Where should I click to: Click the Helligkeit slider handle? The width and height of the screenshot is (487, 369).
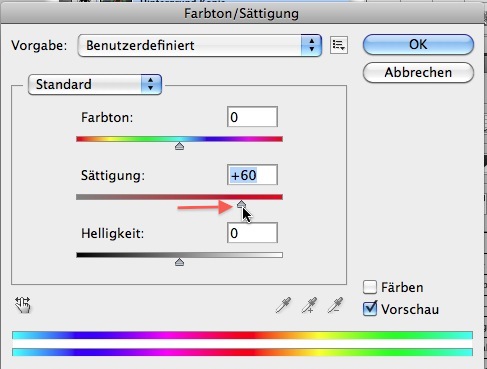pyautogui.click(x=179, y=262)
